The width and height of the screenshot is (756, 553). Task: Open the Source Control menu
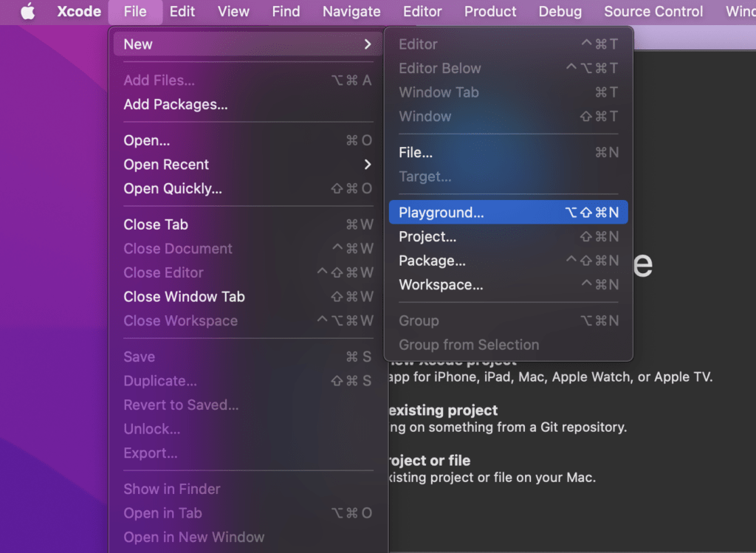click(653, 12)
